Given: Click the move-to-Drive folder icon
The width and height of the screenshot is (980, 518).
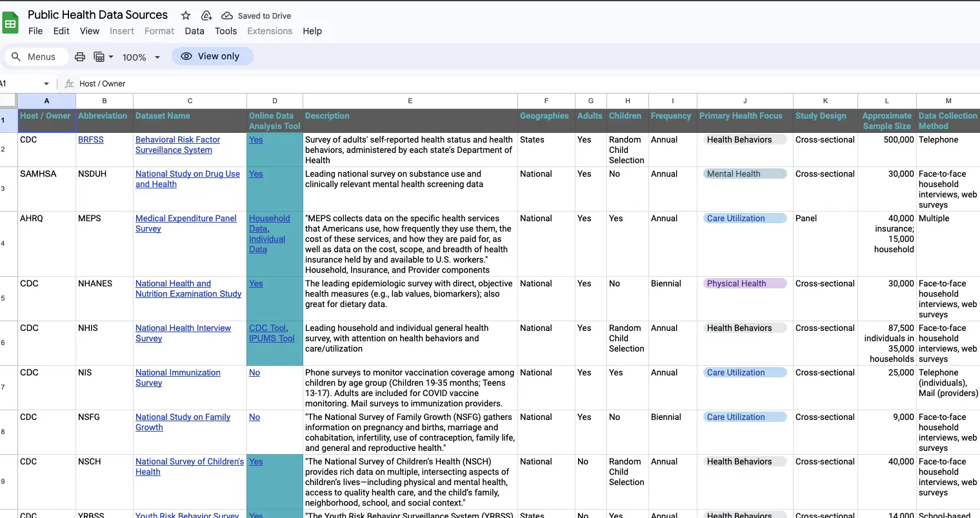Looking at the screenshot, I should click(206, 15).
